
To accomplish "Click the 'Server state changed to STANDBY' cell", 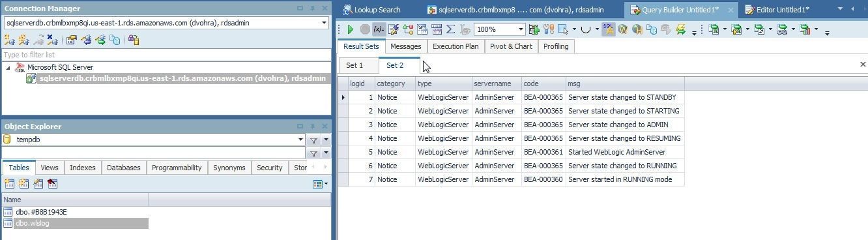I will click(625, 97).
